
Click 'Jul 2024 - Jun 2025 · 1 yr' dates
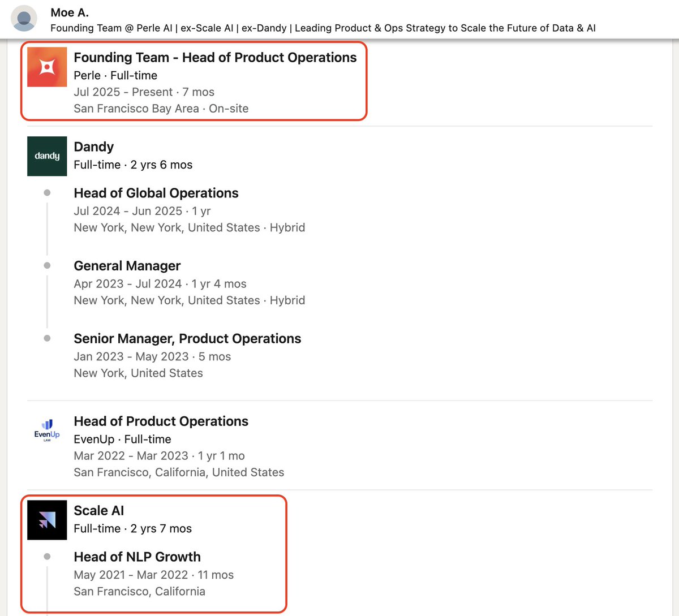142,211
